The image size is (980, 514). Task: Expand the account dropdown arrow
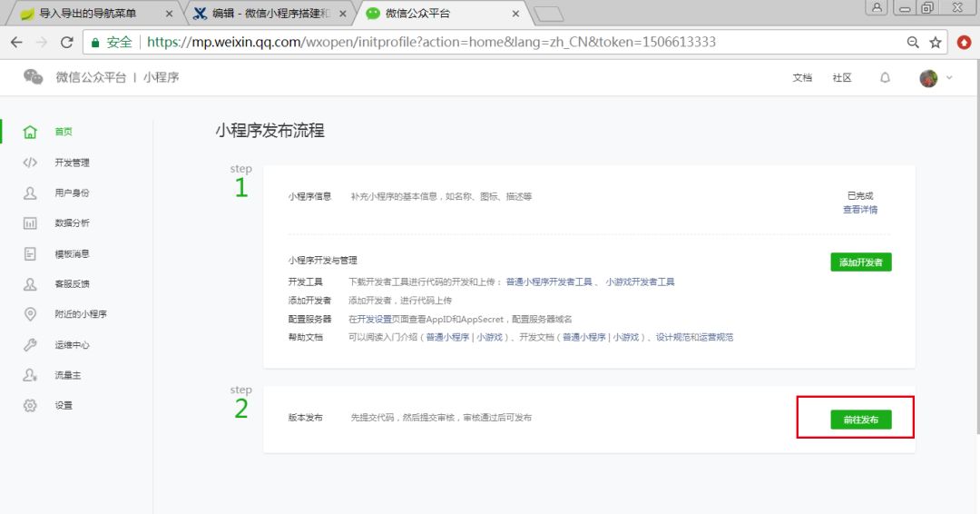click(949, 77)
